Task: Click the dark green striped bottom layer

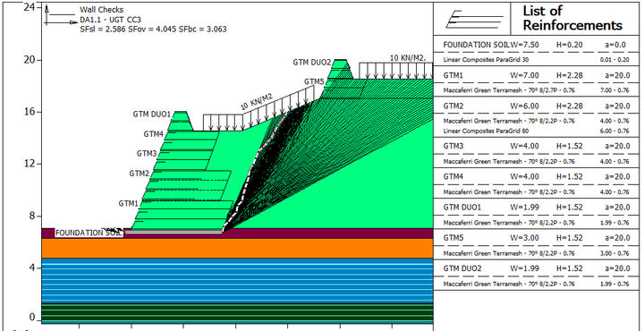Action: (x=237, y=312)
